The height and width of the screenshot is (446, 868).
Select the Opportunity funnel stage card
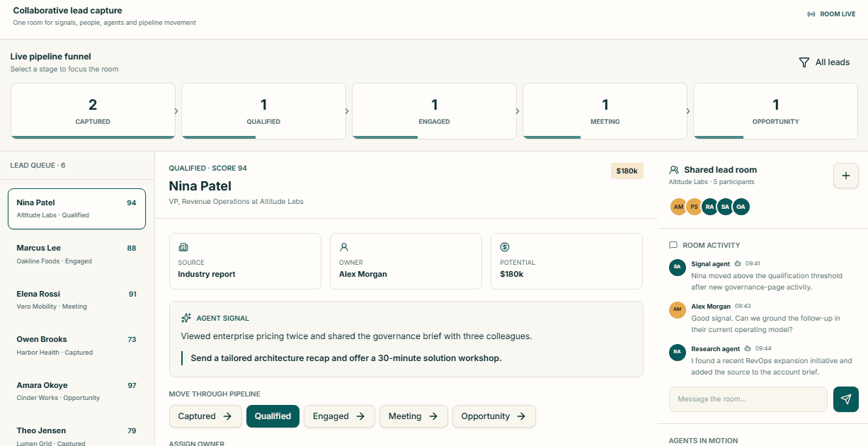coord(775,110)
